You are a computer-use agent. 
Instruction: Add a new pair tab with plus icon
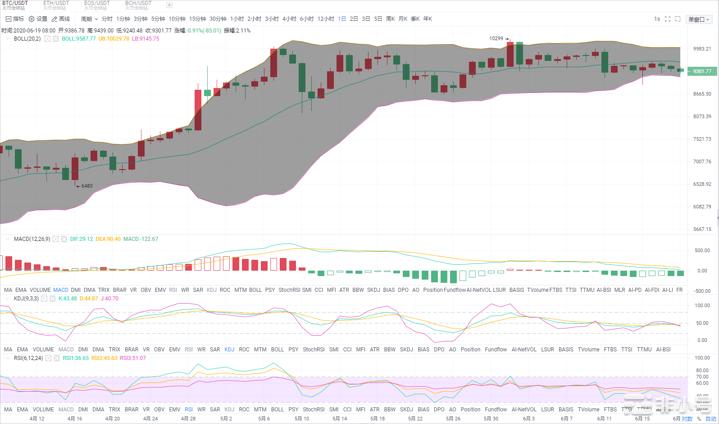click(169, 5)
